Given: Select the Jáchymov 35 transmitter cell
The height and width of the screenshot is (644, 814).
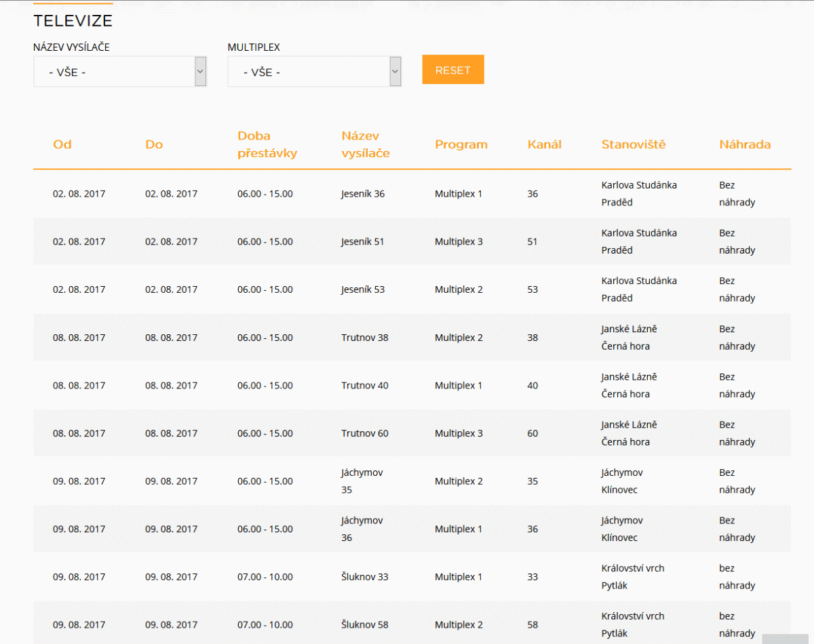Looking at the screenshot, I should pos(362,481).
